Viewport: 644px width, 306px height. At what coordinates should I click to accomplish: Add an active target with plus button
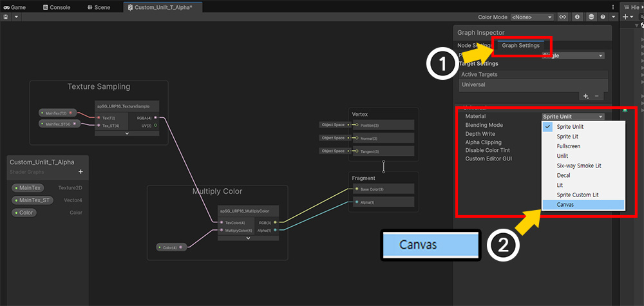tap(585, 96)
